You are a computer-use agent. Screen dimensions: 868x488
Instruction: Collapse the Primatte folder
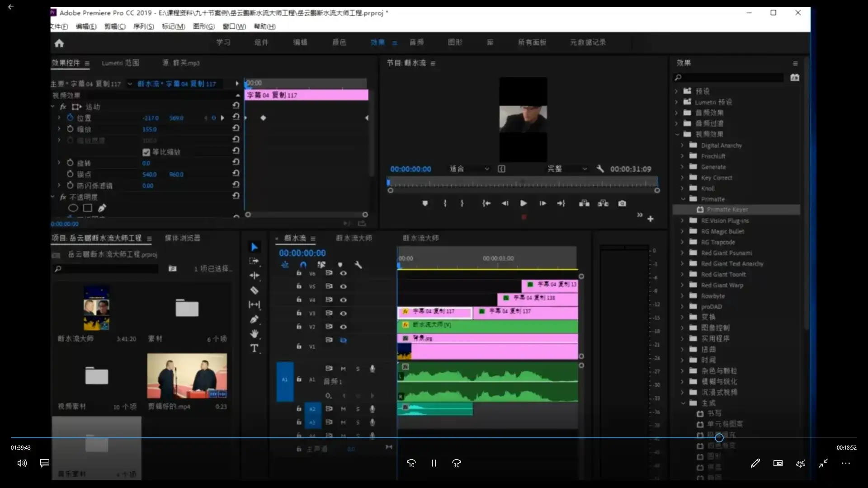coord(683,199)
